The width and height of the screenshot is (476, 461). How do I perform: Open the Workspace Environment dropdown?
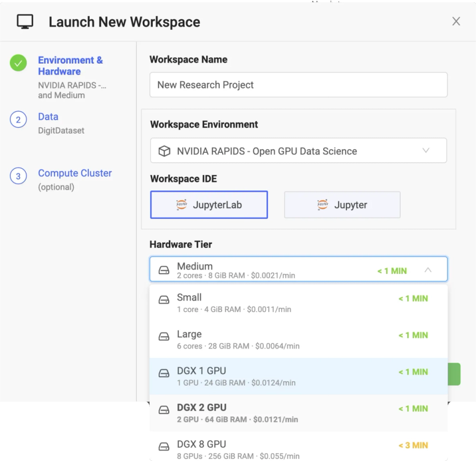pos(298,151)
